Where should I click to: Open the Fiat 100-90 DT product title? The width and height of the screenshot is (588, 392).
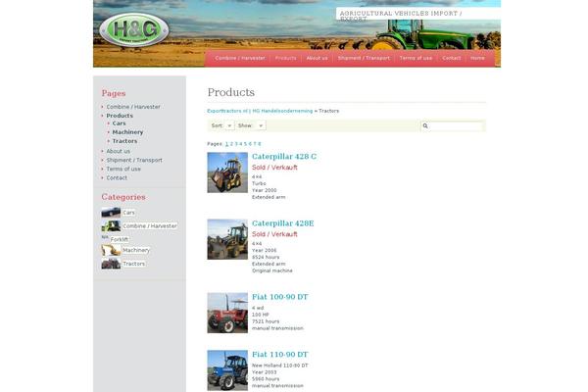point(280,297)
